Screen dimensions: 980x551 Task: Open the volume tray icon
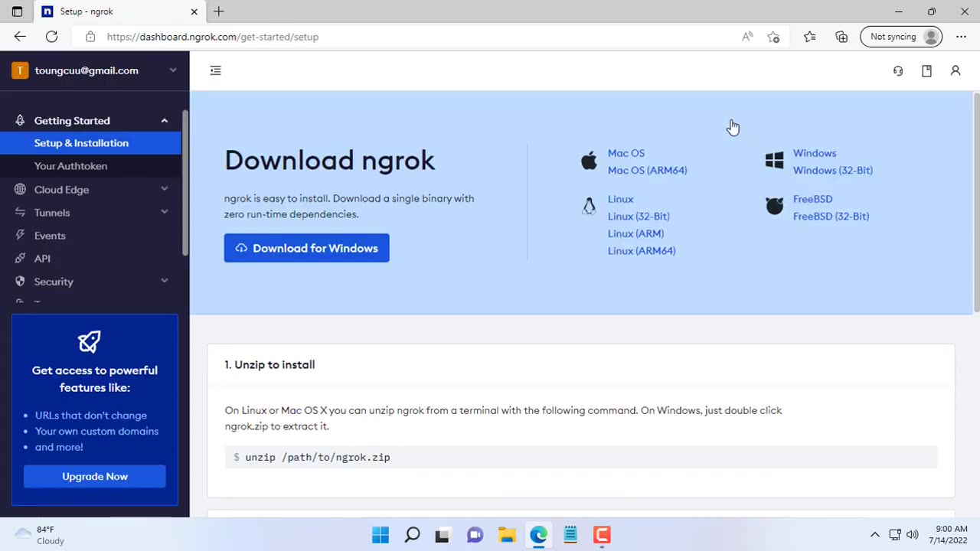click(912, 535)
